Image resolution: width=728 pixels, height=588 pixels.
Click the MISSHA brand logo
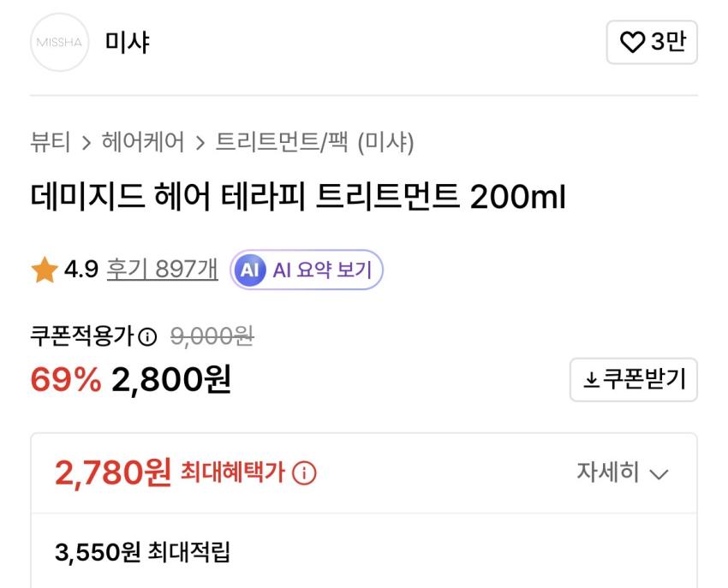click(x=59, y=42)
